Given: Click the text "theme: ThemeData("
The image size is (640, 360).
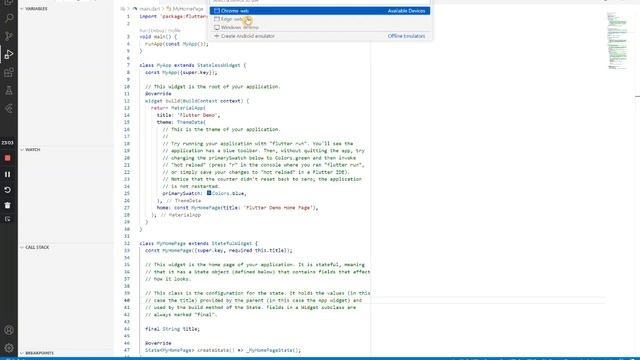Looking at the screenshot, I should [x=181, y=122].
